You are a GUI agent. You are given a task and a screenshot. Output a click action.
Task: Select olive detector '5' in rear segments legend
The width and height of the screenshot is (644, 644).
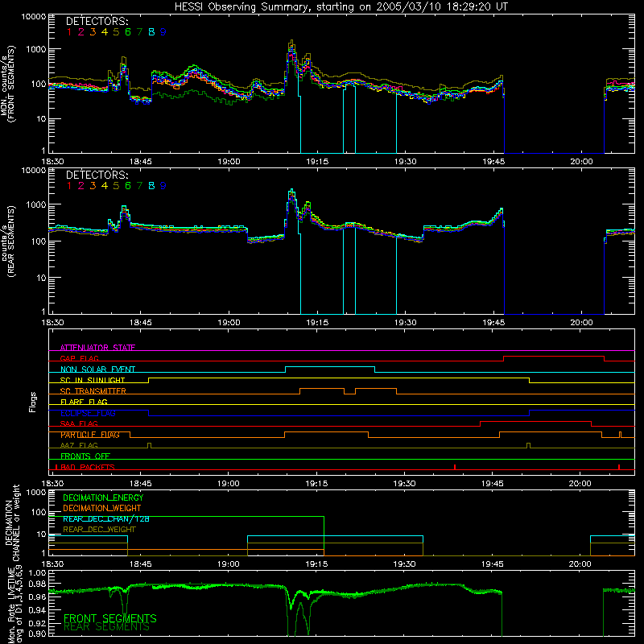pos(116,186)
